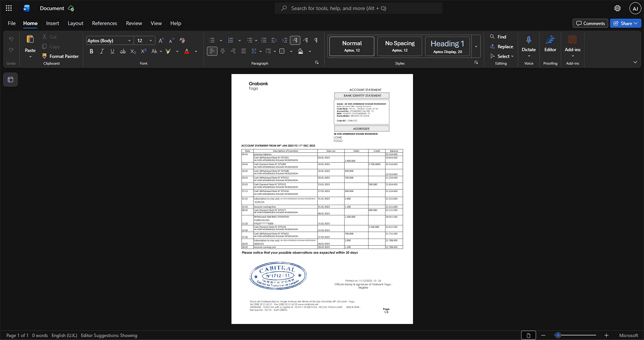644x340 pixels.
Task: Click the shading paint bucket color
Action: (300, 51)
